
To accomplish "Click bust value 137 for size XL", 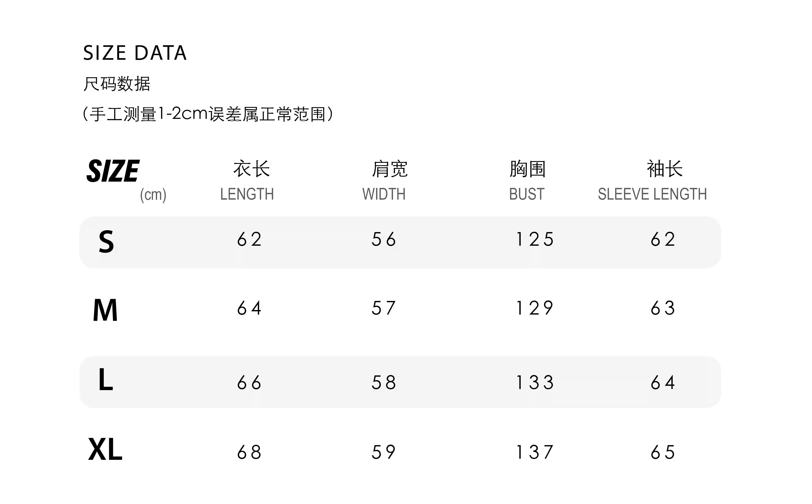I will point(535,452).
